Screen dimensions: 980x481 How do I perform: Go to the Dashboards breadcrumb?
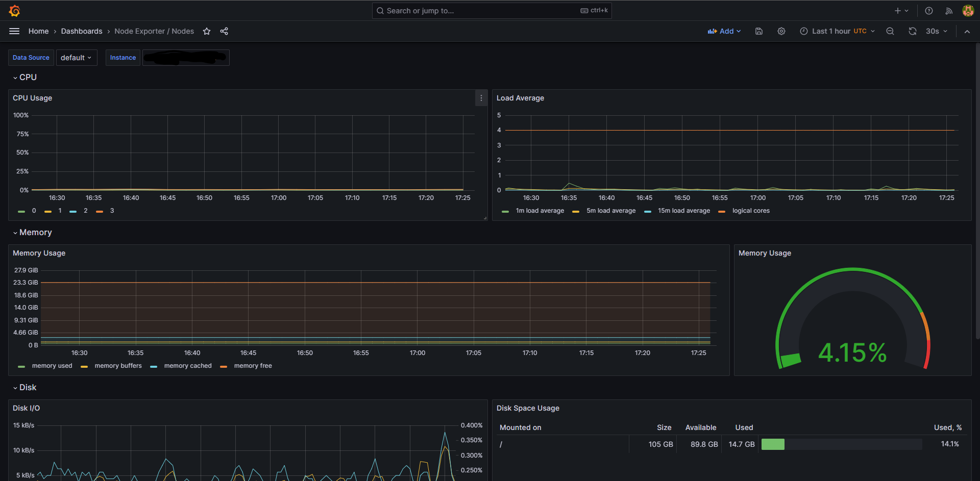tap(81, 31)
